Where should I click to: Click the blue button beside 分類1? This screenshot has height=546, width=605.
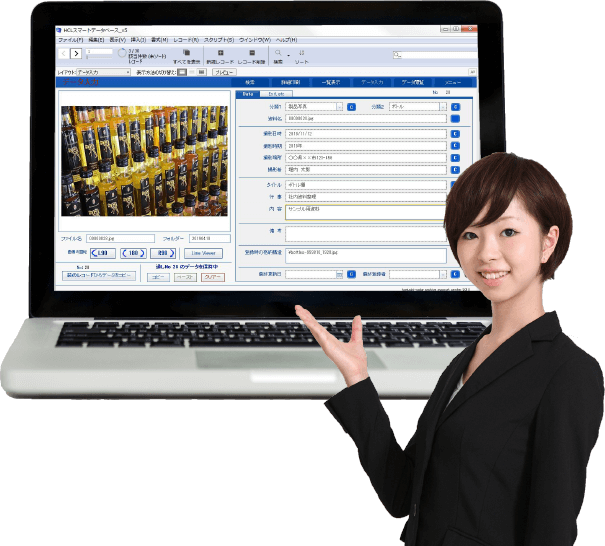[351, 107]
